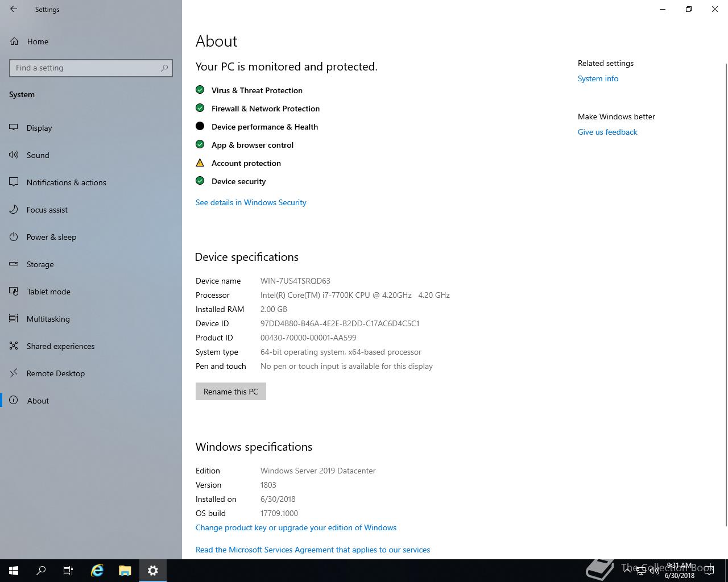Click the Account protection warning icon
The image size is (728, 582).
200,163
